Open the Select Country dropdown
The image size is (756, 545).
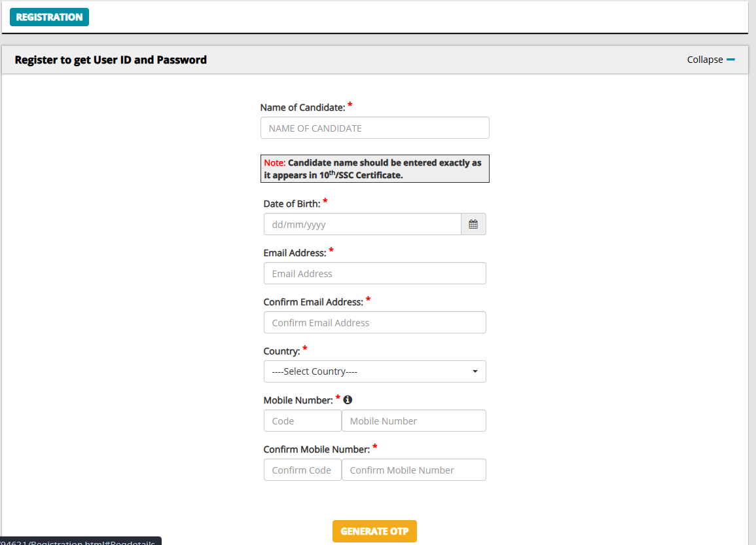click(x=374, y=371)
